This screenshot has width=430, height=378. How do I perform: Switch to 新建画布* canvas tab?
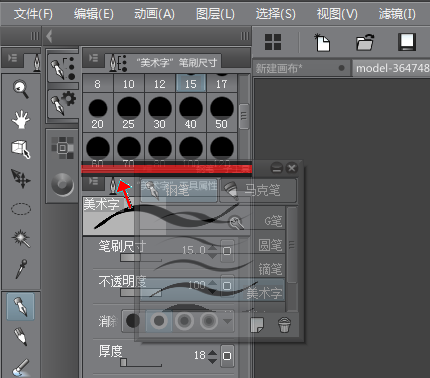[x=302, y=68]
